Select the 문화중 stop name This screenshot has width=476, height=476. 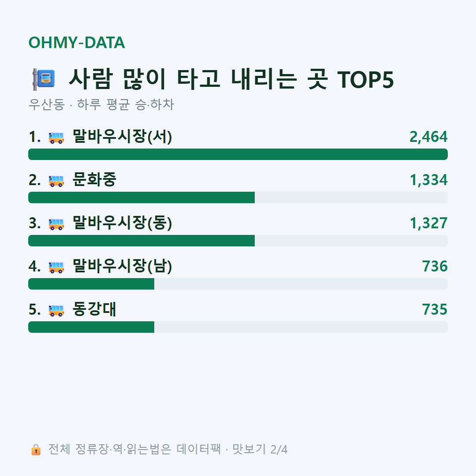(x=94, y=179)
